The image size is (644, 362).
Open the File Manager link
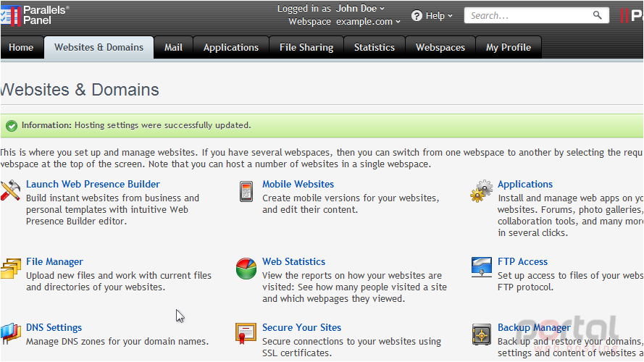pyautogui.click(x=54, y=262)
